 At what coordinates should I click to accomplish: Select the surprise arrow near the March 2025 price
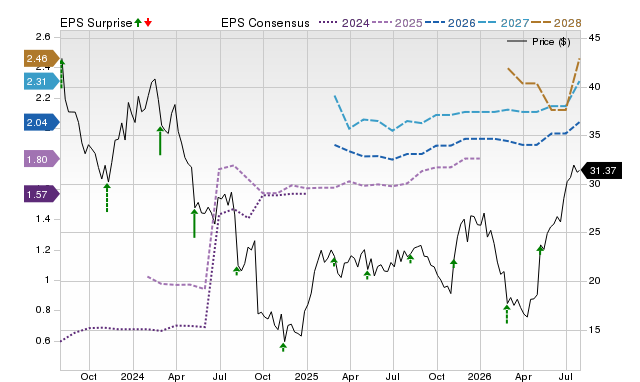click(334, 262)
